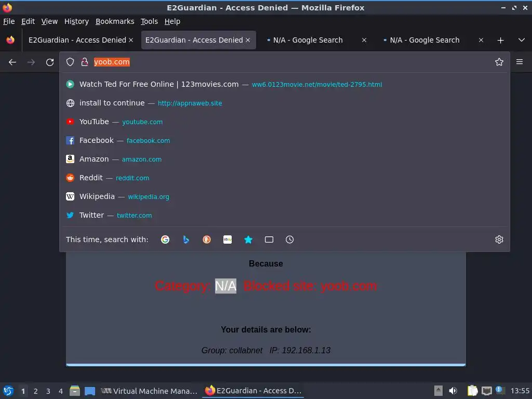
Task: Choose the Twitter suggestion
Action: 284,215
